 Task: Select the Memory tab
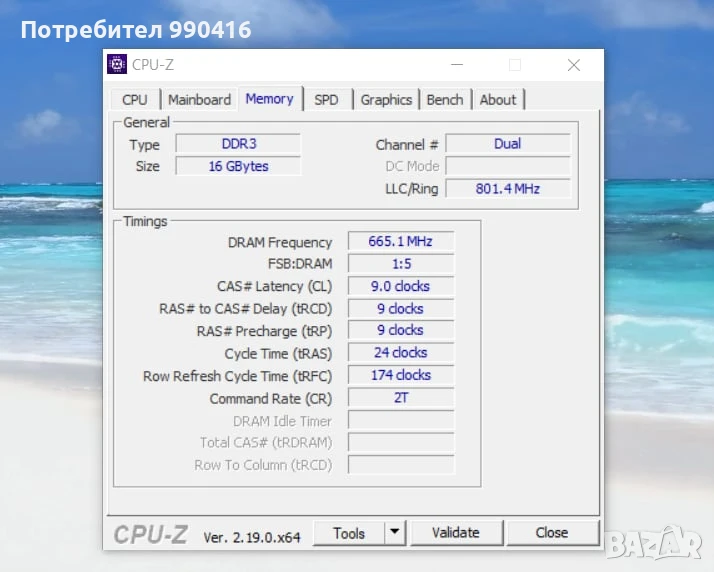pyautogui.click(x=270, y=99)
